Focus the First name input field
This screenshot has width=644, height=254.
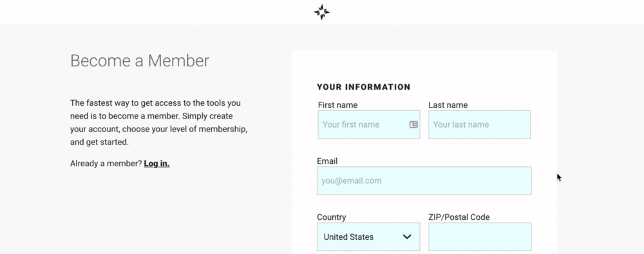tap(369, 124)
